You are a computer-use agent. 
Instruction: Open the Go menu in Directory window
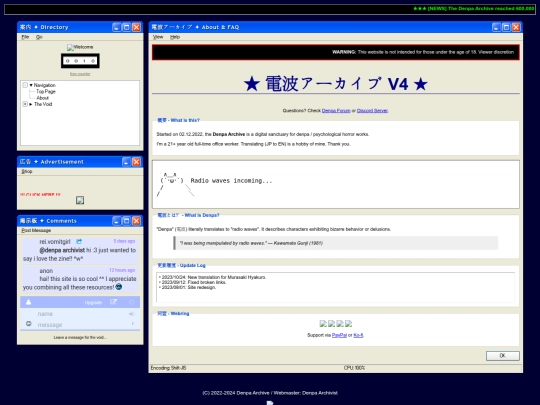click(x=39, y=37)
